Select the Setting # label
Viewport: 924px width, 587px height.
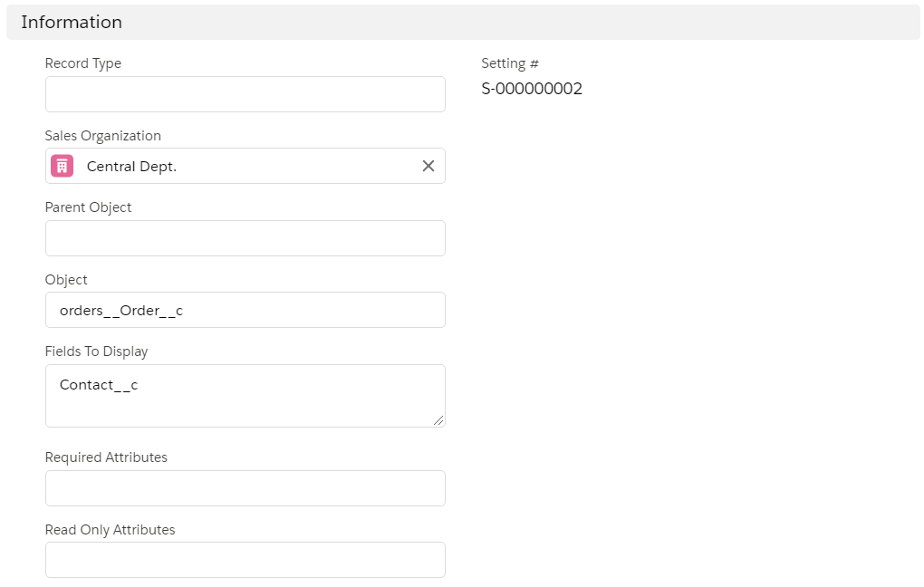point(510,63)
